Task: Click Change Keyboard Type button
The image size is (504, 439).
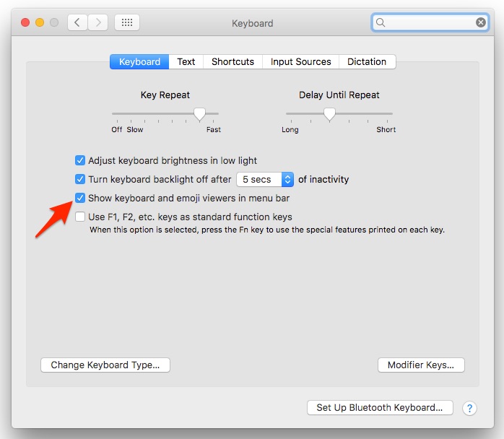Action: click(x=105, y=365)
